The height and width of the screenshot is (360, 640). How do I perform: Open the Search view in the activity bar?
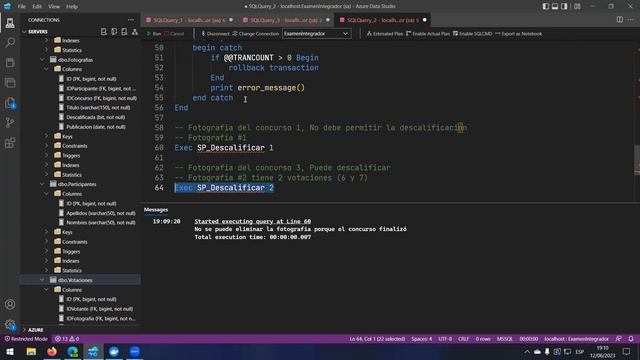[x=10, y=43]
